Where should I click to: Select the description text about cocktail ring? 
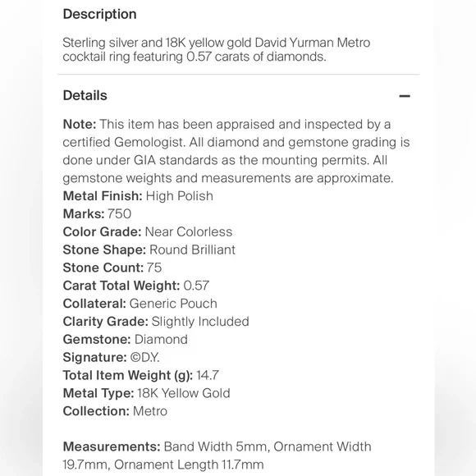point(216,49)
